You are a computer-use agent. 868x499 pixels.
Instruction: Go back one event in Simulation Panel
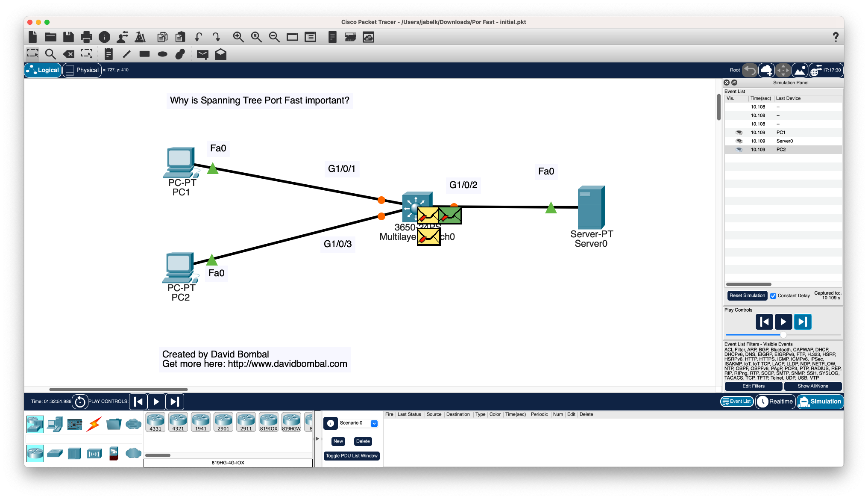(x=764, y=322)
